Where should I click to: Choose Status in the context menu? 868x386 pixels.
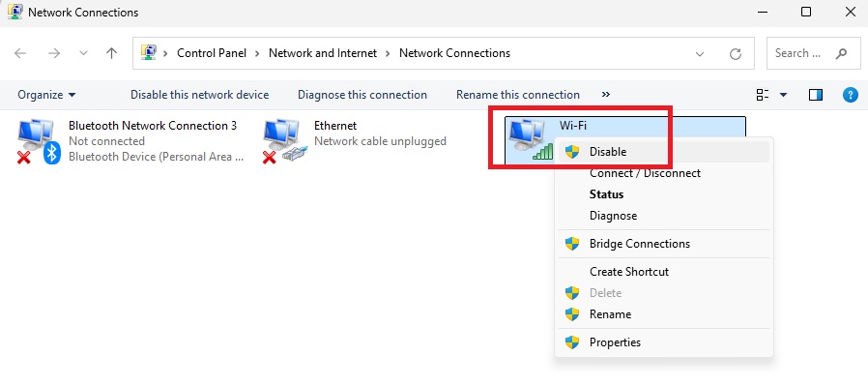[663, 194]
